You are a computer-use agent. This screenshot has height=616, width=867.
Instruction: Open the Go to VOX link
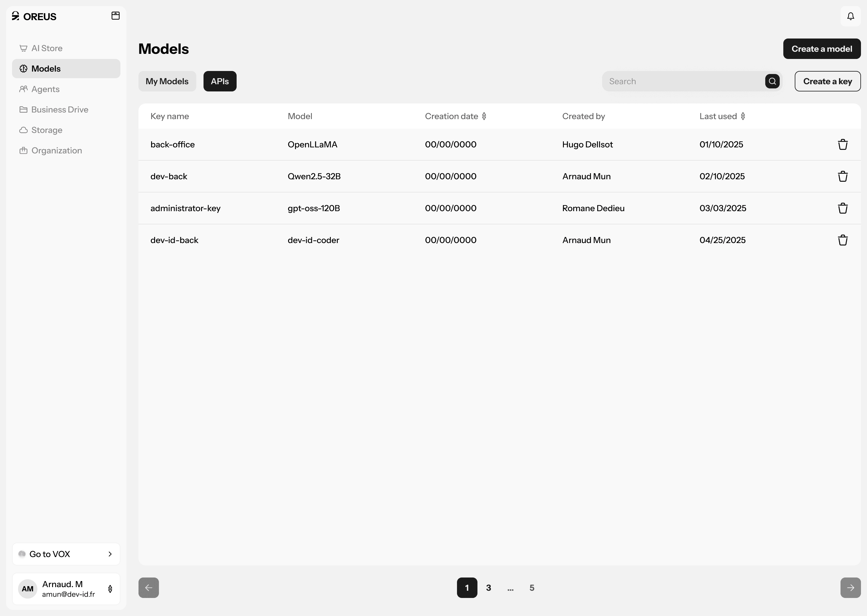click(66, 554)
